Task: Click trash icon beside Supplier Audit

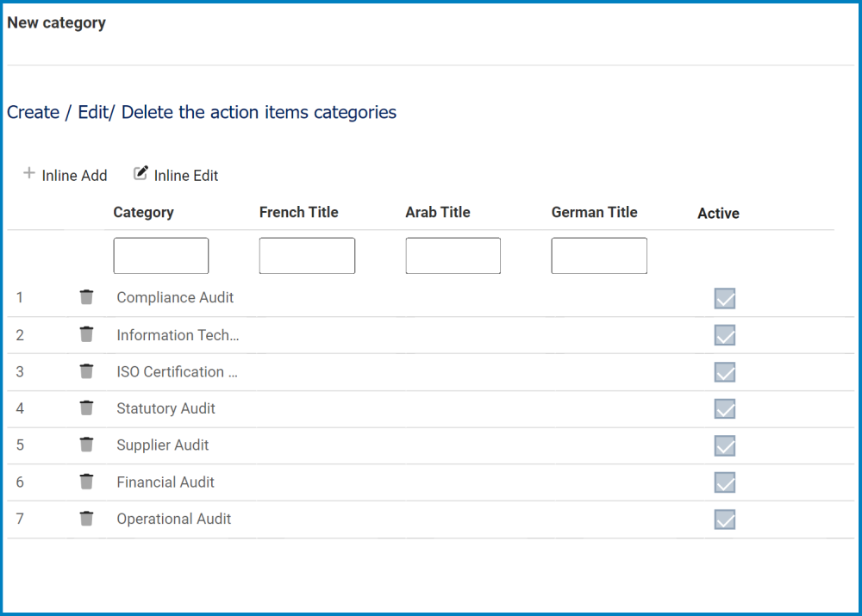Action: coord(86,445)
